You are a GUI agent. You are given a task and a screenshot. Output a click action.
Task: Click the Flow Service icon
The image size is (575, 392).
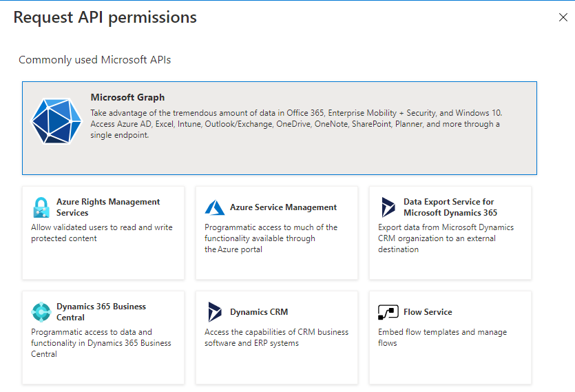click(388, 312)
